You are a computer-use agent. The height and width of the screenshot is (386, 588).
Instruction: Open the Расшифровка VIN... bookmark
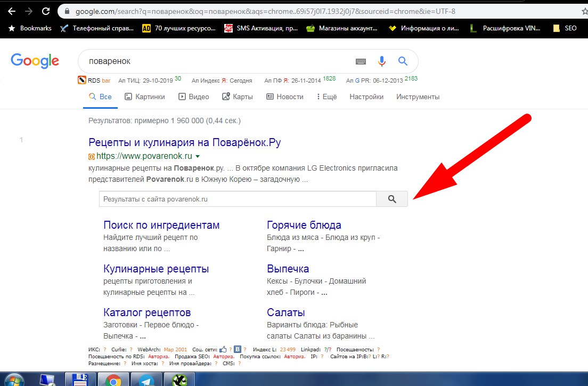(x=505, y=28)
